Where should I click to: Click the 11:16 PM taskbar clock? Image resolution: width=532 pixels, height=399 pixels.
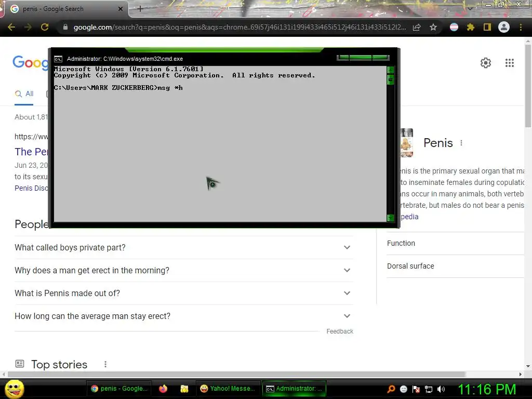(487, 389)
